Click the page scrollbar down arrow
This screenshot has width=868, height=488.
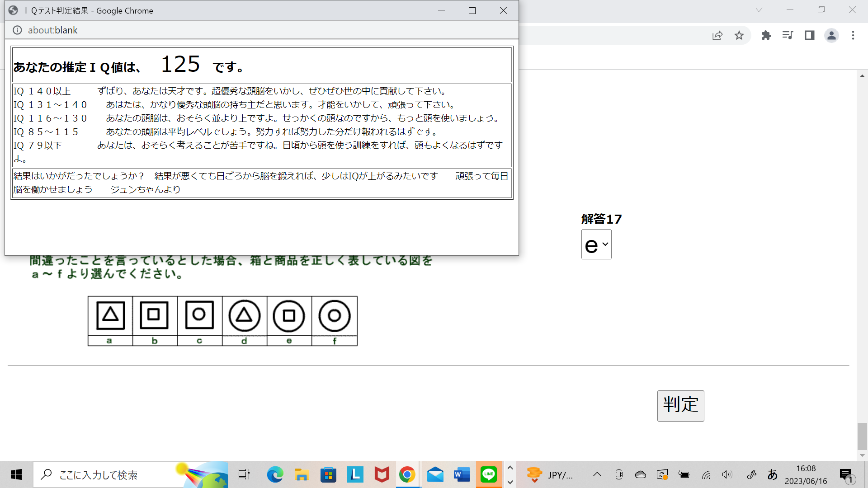pyautogui.click(x=862, y=455)
